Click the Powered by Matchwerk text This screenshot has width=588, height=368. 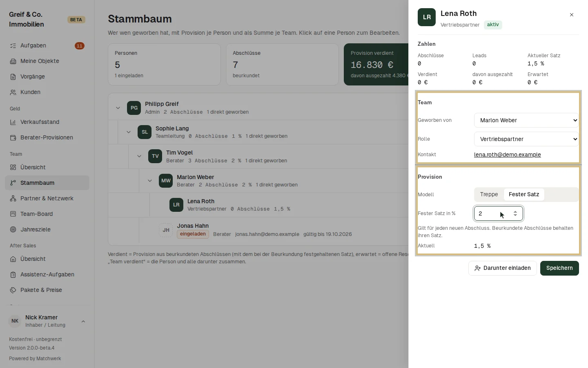35,359
